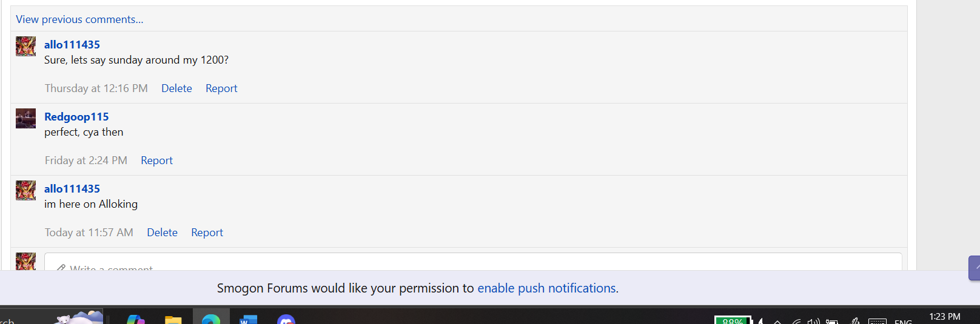Click the battery 88% indicator

click(733, 320)
